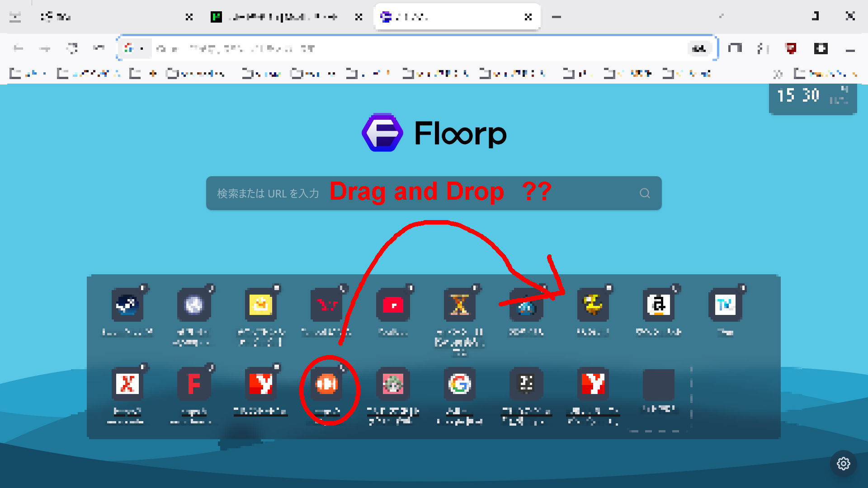Open the Google shortcut tile
This screenshot has width=868, height=488.
[459, 384]
